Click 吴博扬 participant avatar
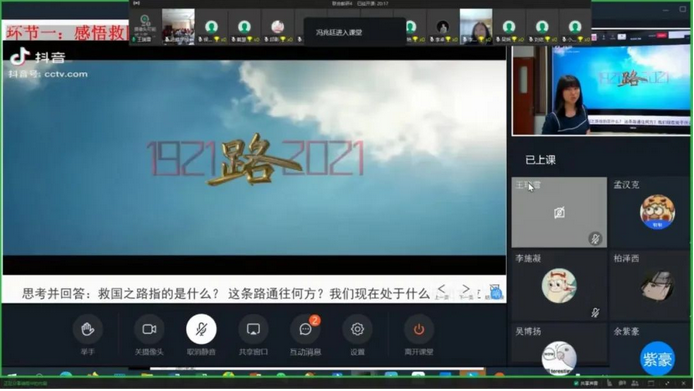Screen dimensions: 694x391 [x=559, y=358]
